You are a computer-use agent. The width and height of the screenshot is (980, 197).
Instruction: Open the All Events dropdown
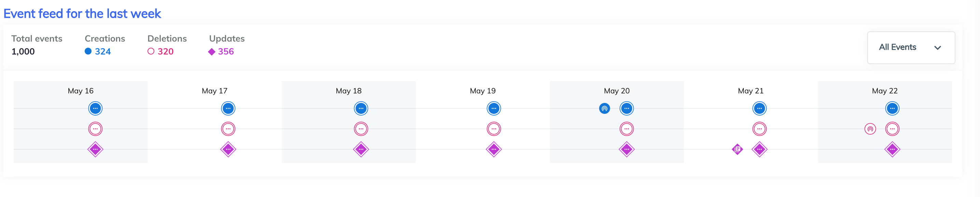[911, 47]
